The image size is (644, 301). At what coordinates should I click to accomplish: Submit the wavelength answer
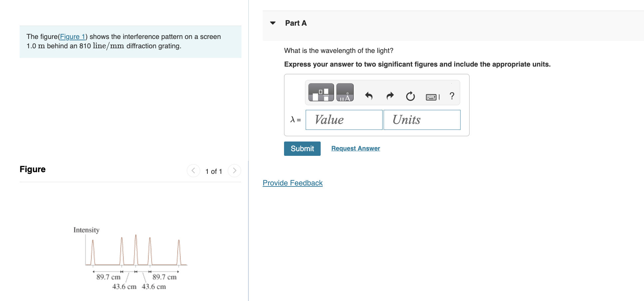point(302,149)
